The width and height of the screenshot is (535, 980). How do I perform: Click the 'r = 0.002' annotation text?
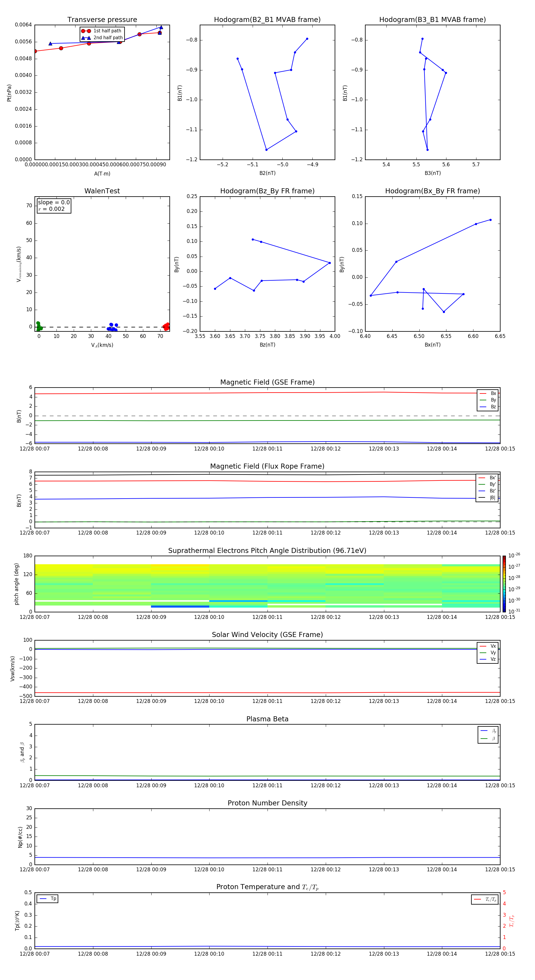click(51, 209)
